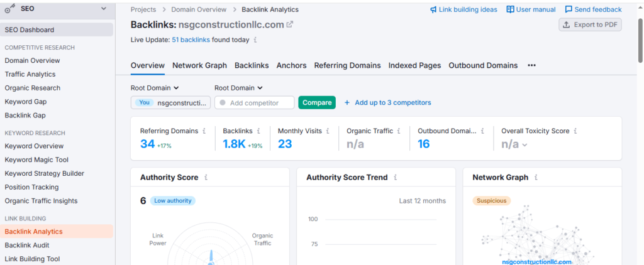Open Keyword Magic Tool
Viewport: 644px width, 265px height.
36,160
